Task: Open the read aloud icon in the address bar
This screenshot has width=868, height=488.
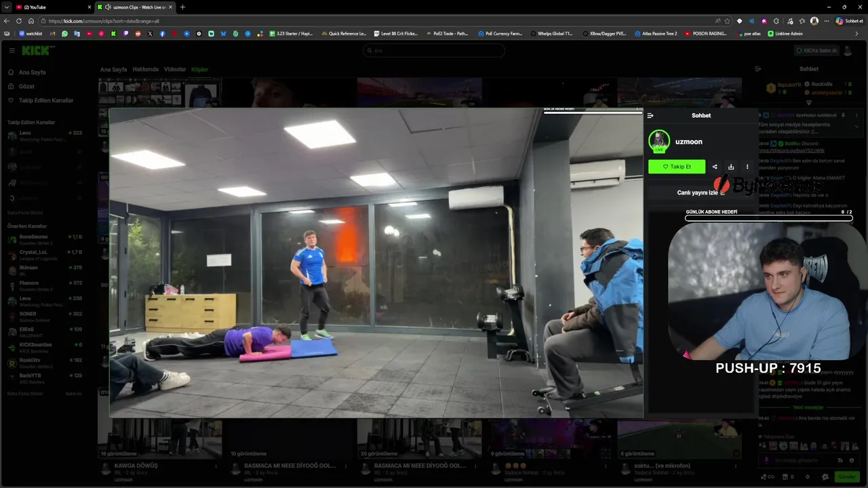Action: [718, 21]
